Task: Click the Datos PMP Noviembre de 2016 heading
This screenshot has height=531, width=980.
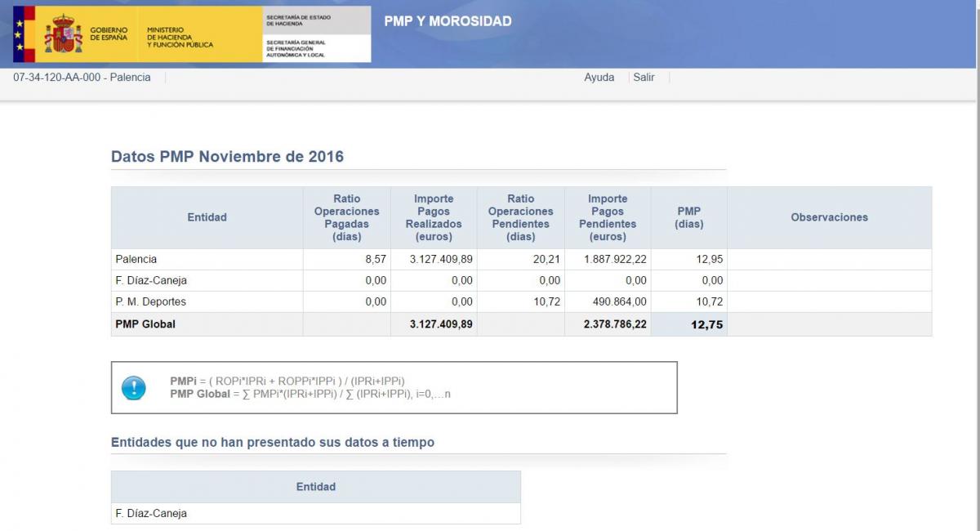Action: [x=227, y=157]
